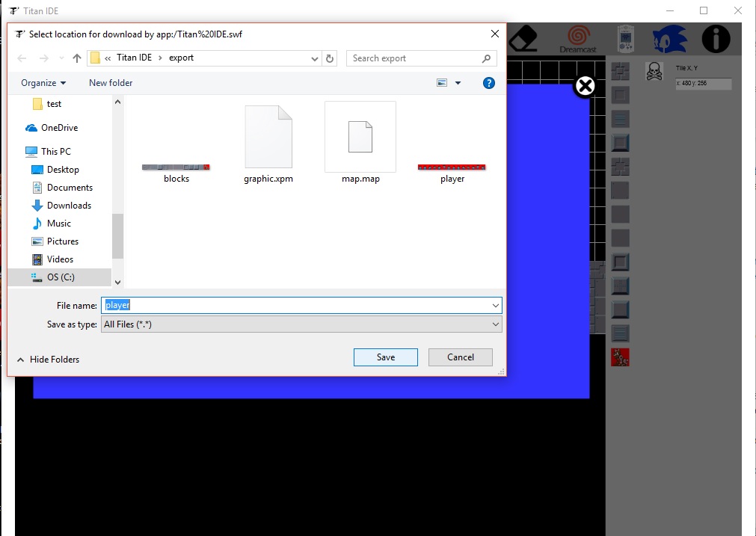
Task: Pick the red character tile in palette
Action: pyautogui.click(x=620, y=357)
